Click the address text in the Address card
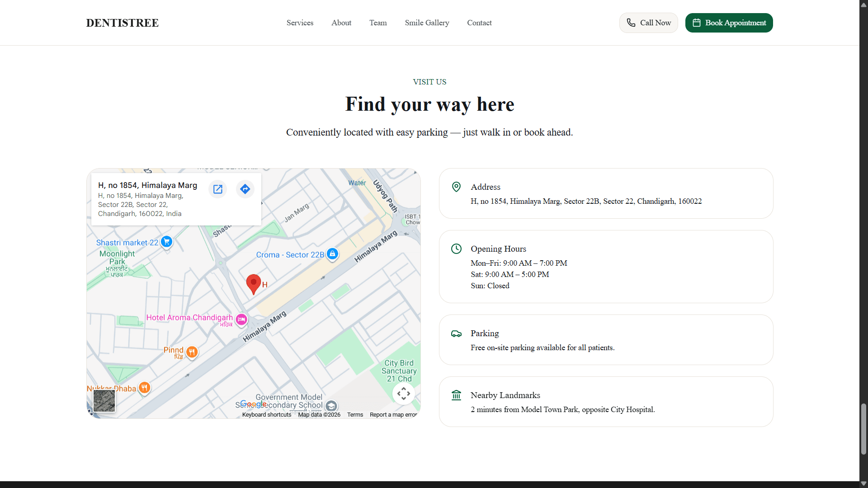868x488 pixels. 586,202
